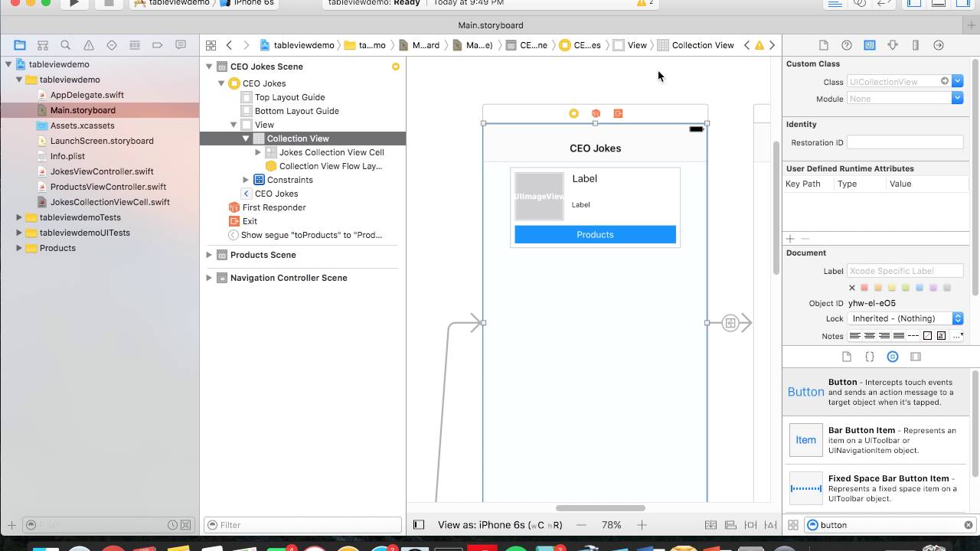Image resolution: width=980 pixels, height=551 pixels.
Task: Select the blue document label color
Action: [920, 288]
